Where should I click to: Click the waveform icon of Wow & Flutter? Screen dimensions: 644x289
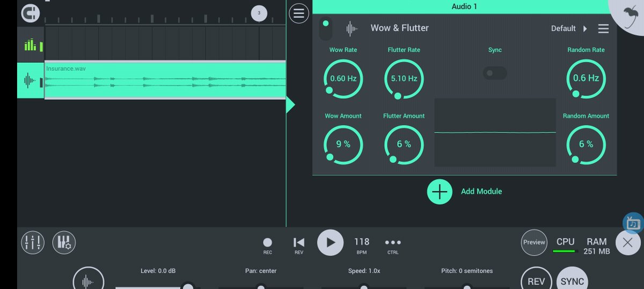tap(352, 28)
